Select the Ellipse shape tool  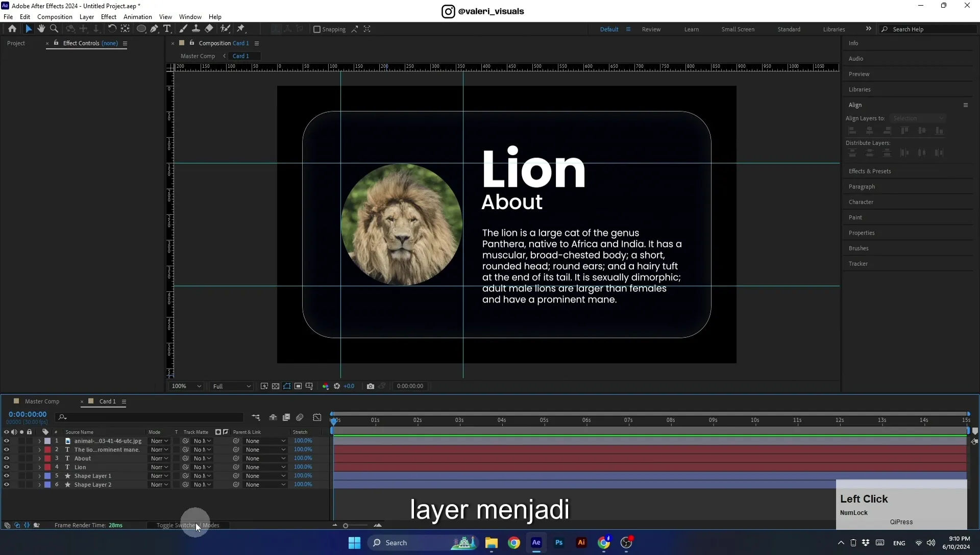coord(141,29)
